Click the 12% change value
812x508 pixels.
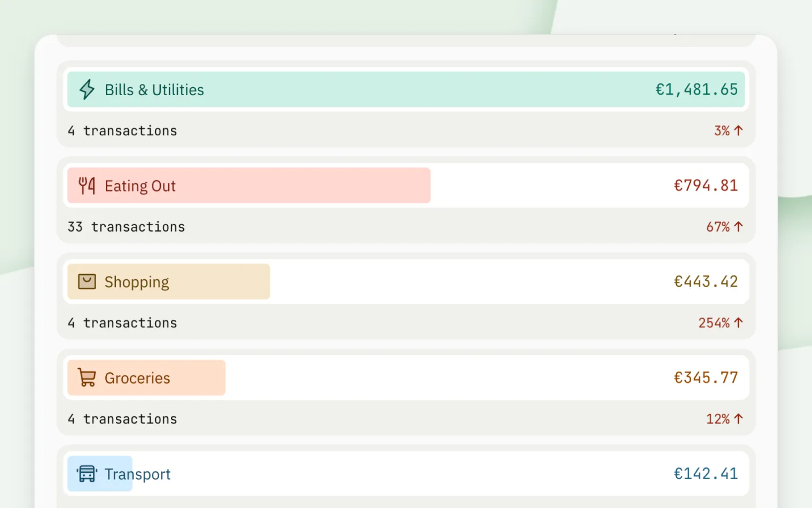(718, 419)
